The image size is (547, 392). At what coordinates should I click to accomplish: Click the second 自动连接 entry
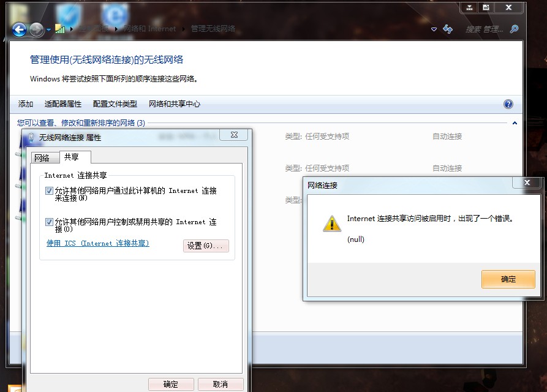click(447, 168)
